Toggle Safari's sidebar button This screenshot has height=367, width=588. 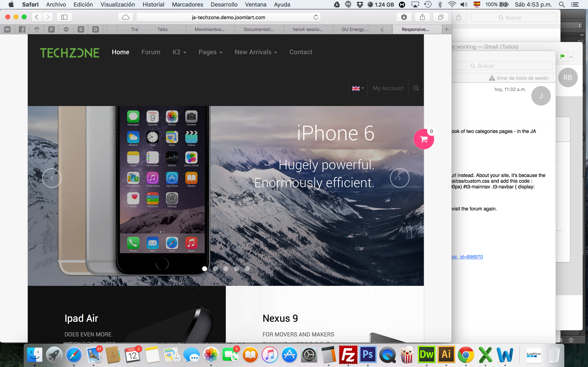[64, 17]
